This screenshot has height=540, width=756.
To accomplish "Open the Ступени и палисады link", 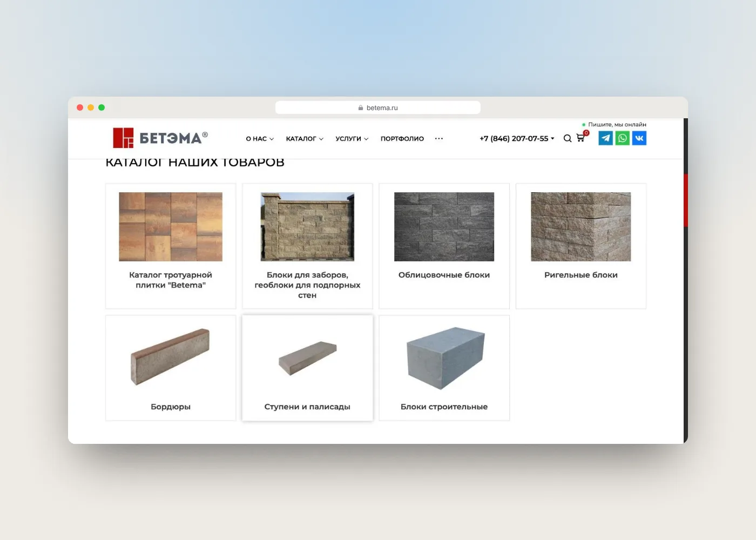I will coord(307,407).
